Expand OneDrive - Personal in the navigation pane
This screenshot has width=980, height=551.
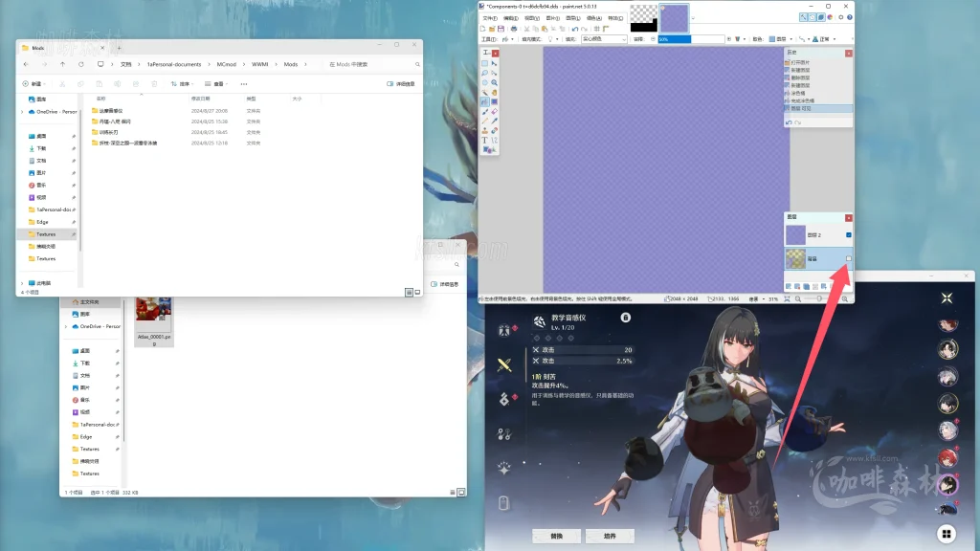(22, 112)
